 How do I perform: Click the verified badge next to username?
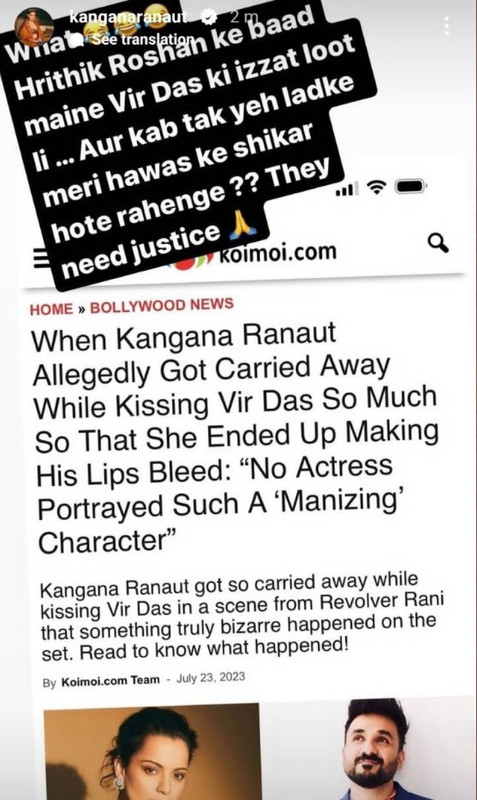pyautogui.click(x=208, y=18)
